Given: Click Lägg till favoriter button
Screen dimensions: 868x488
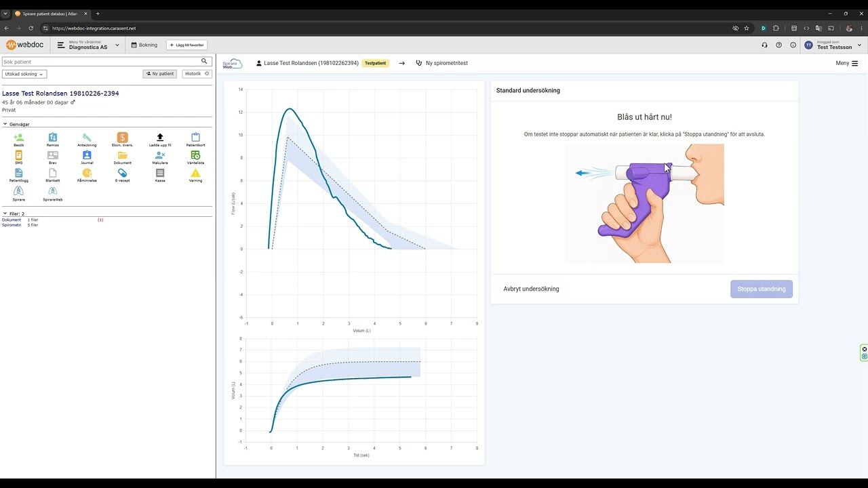Looking at the screenshot, I should tap(186, 45).
